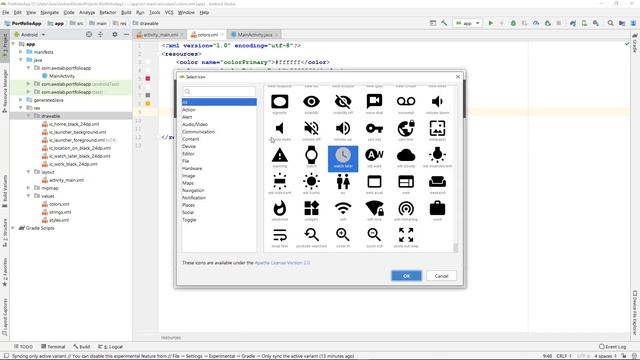Expand the mipmap folder
Viewport: 640px width, 360px height.
[x=28, y=188]
